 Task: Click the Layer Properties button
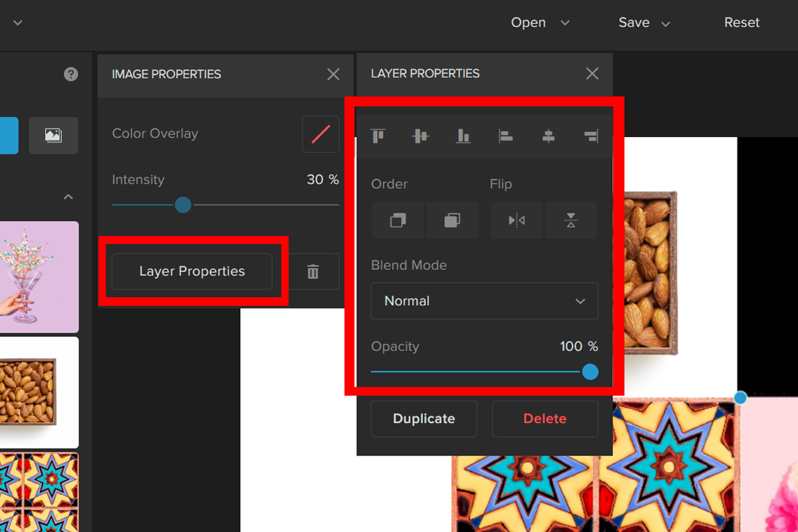(x=192, y=271)
